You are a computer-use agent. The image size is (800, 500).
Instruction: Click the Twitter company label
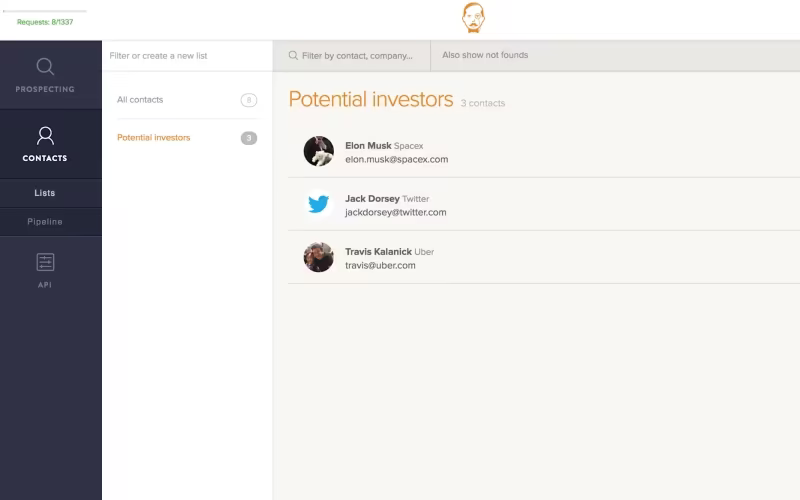(x=415, y=199)
